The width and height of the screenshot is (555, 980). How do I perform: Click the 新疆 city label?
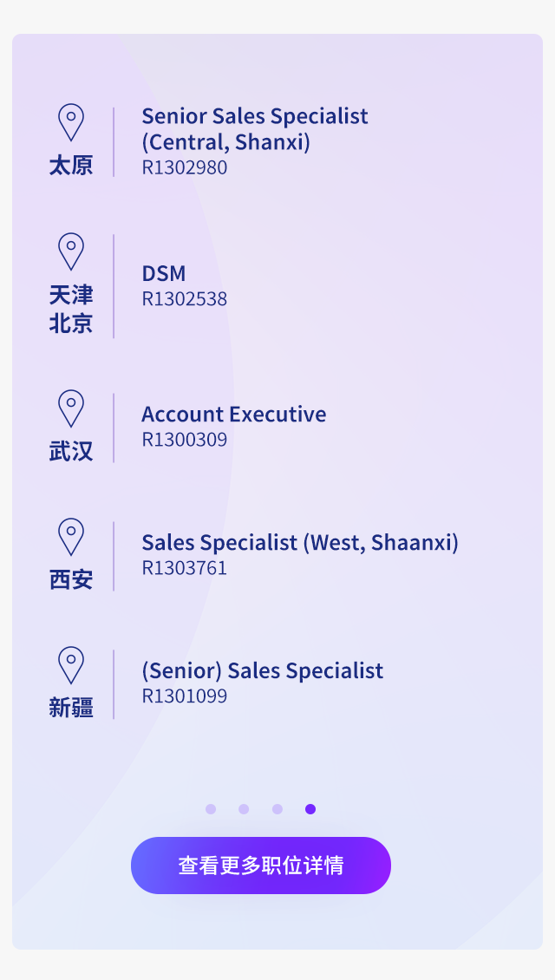[70, 708]
